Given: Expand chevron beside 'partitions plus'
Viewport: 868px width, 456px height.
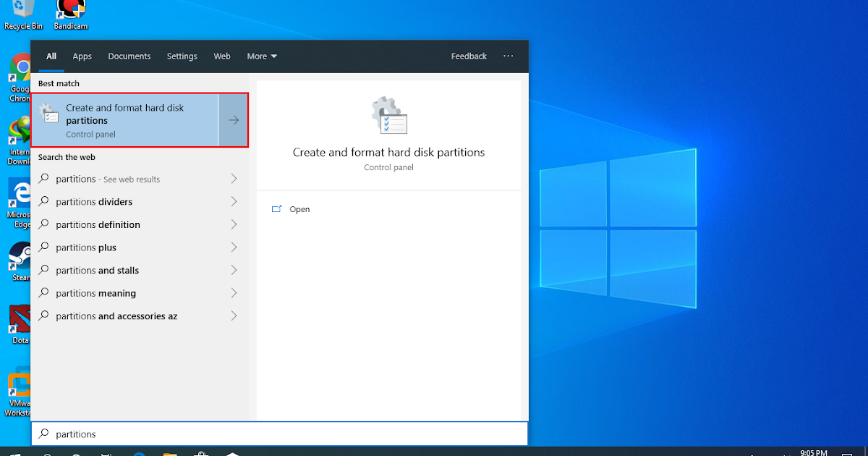Looking at the screenshot, I should pos(234,248).
